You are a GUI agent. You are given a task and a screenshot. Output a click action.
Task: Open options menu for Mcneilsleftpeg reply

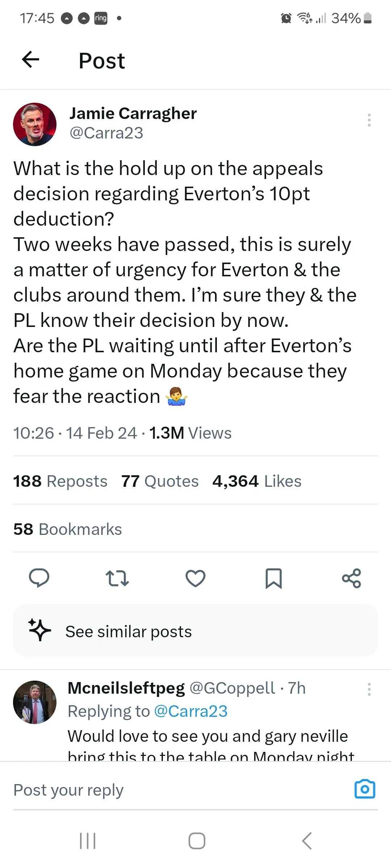click(369, 689)
